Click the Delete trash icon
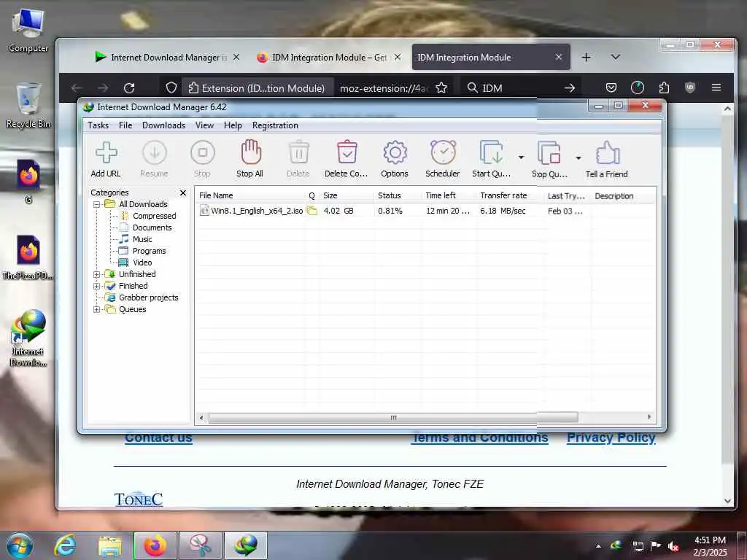The height and width of the screenshot is (560, 747). point(298,152)
